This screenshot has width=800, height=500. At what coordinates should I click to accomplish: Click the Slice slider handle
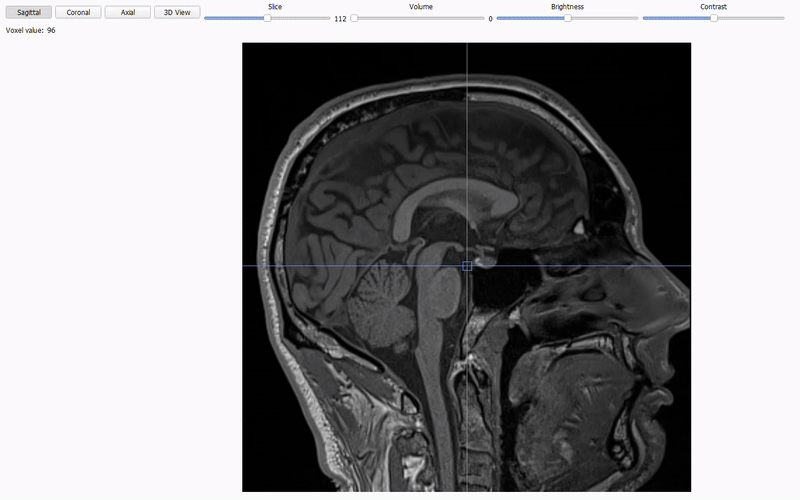coord(267,18)
